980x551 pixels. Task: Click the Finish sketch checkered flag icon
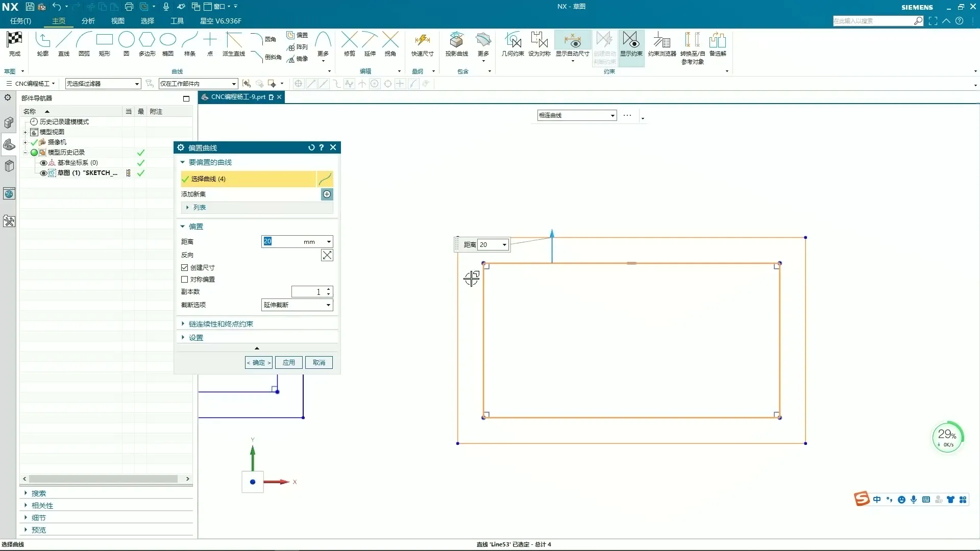(14, 40)
